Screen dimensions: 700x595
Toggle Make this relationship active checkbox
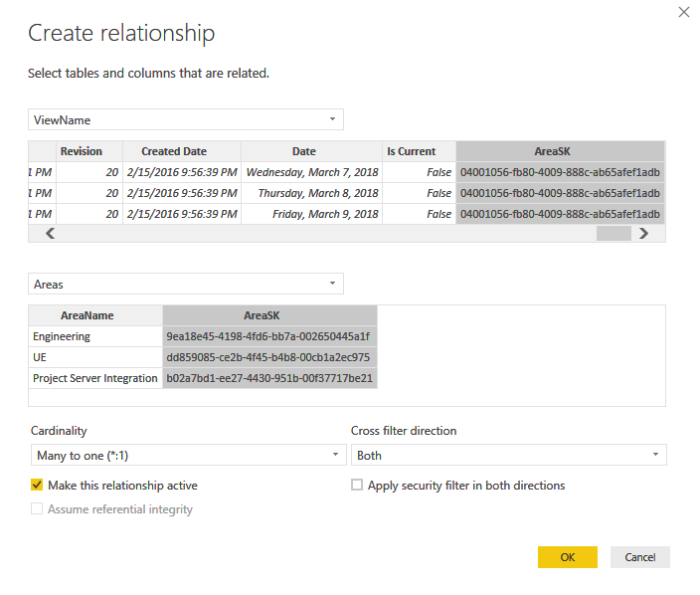(x=37, y=485)
